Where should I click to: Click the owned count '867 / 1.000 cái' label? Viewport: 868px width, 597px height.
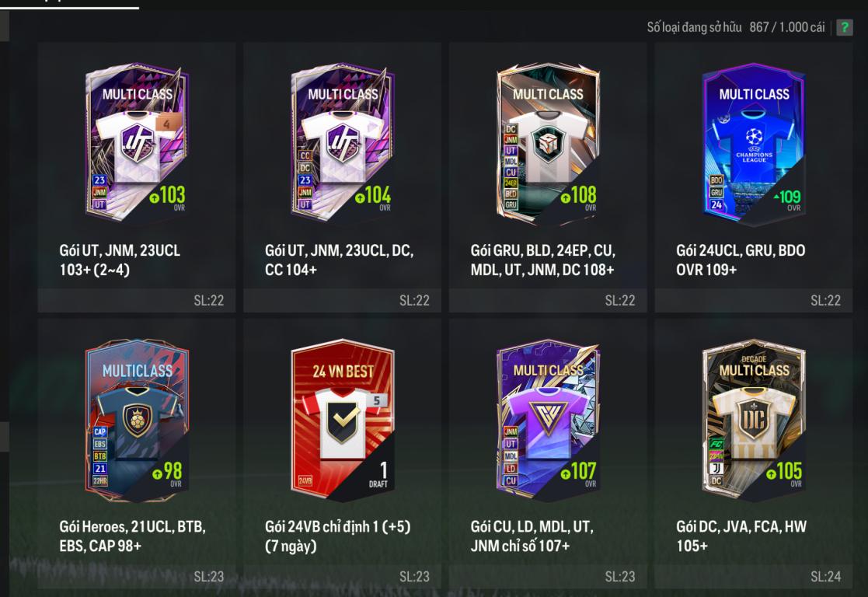click(786, 27)
